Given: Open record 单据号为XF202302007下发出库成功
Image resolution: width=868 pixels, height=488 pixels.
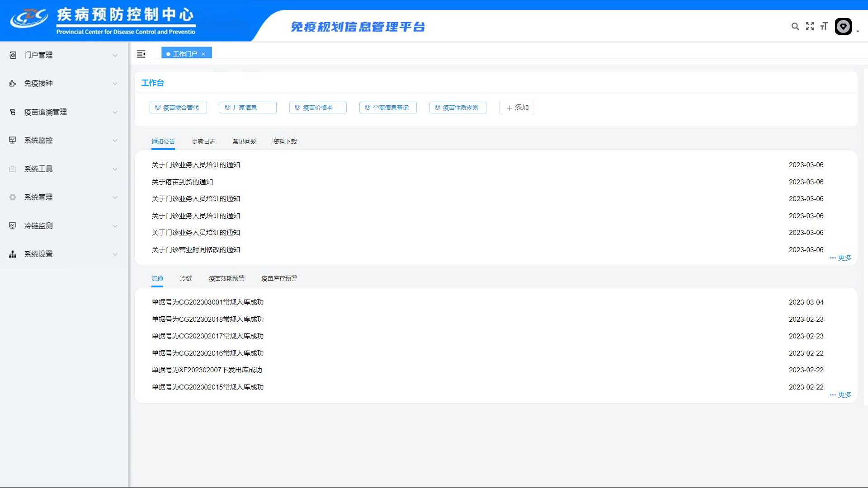Looking at the screenshot, I should 207,370.
